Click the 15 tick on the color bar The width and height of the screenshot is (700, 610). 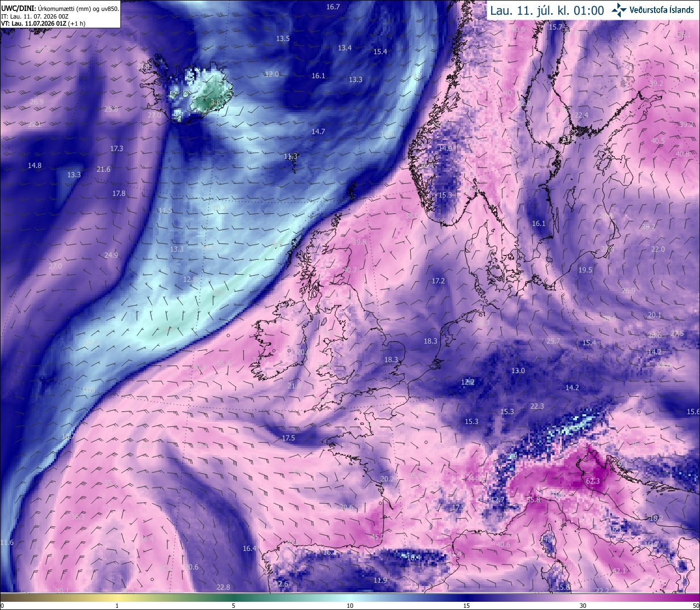[466, 605]
